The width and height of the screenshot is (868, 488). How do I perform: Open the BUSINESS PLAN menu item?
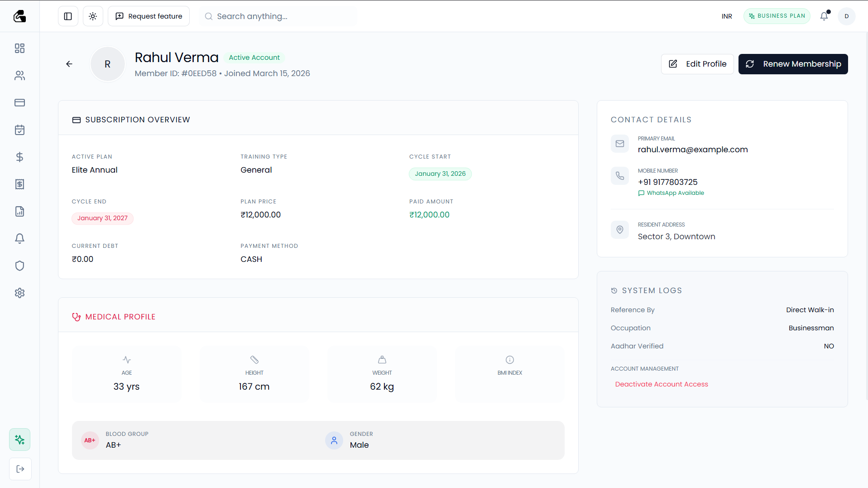pos(777,16)
